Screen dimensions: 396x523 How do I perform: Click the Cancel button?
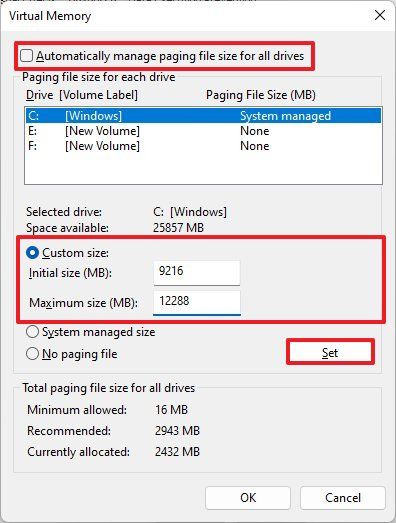pyautogui.click(x=343, y=498)
